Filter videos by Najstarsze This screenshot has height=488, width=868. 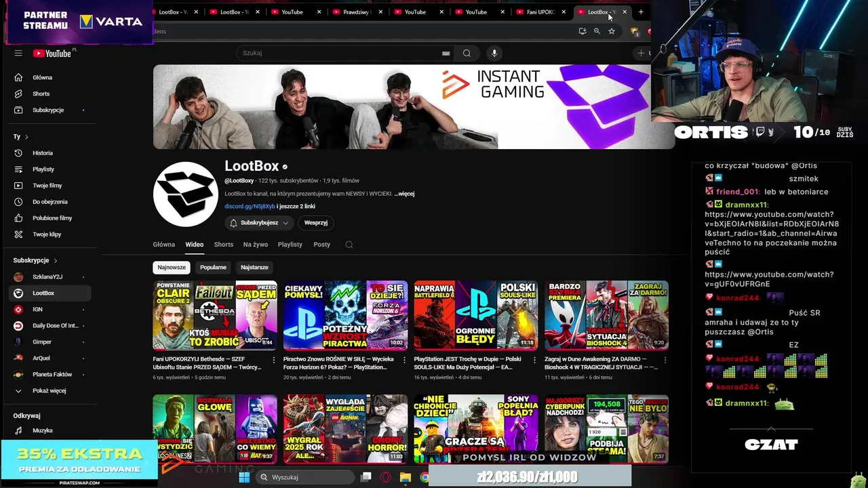pos(254,267)
